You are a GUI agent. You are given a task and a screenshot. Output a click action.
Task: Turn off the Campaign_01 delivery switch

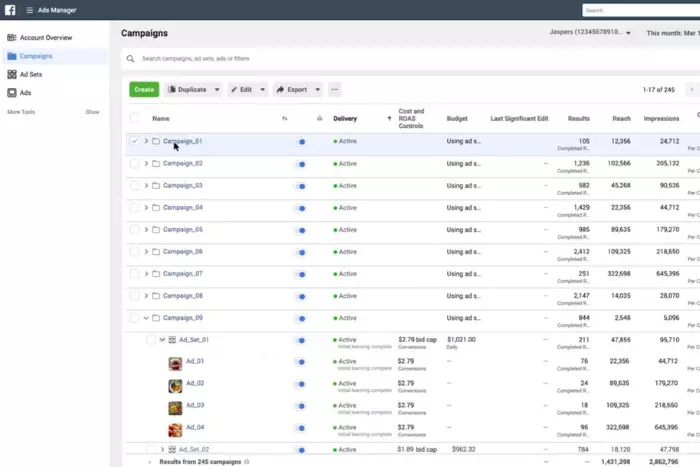(300, 142)
